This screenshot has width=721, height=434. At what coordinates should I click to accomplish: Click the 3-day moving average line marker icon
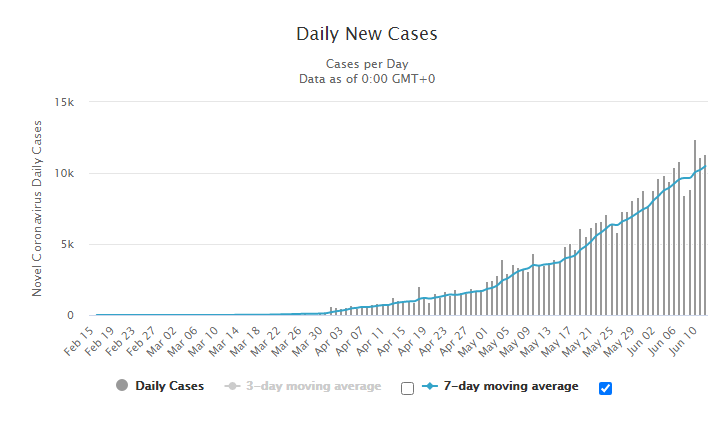coord(232,386)
